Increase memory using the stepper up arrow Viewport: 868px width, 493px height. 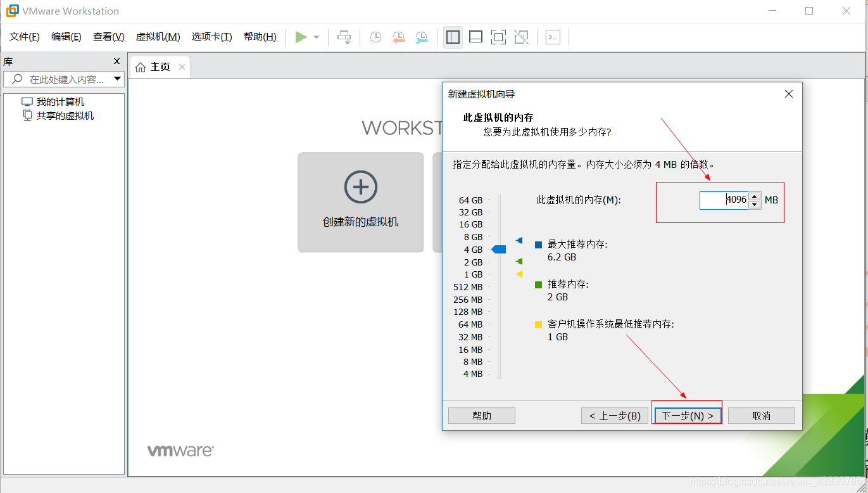point(754,196)
